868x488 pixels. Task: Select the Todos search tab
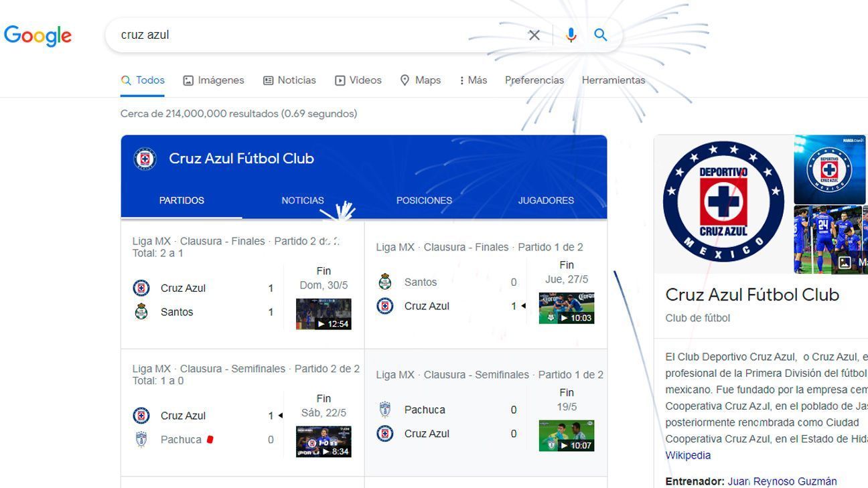pos(143,80)
